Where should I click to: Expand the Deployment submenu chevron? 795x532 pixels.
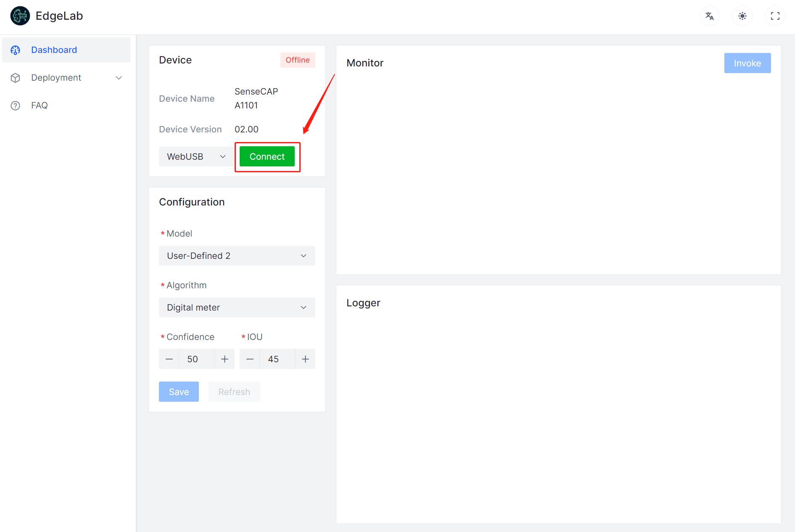(x=119, y=78)
